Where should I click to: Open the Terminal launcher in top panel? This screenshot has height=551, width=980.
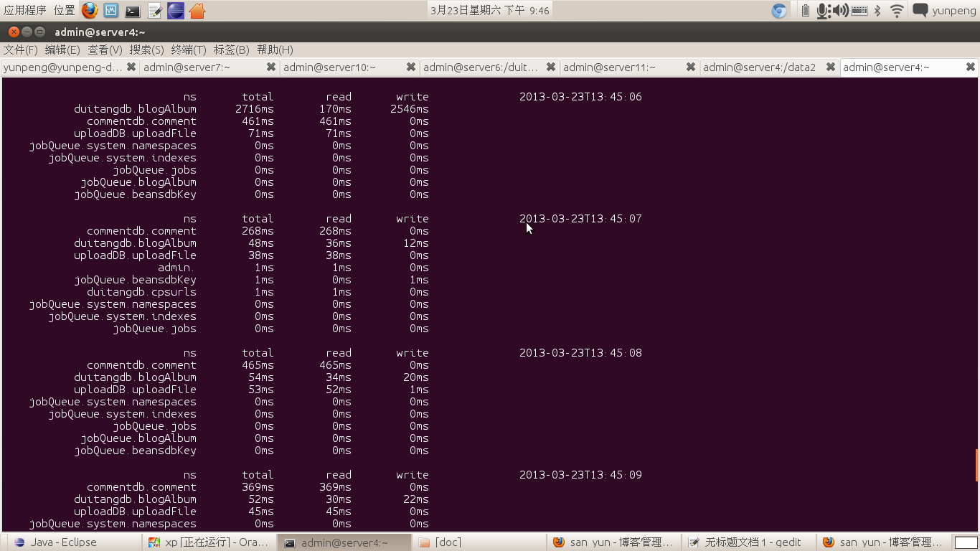(133, 11)
